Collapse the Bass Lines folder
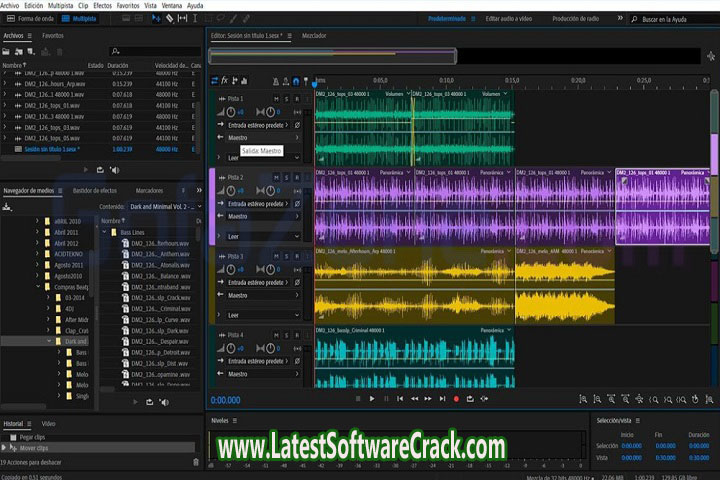720x480 pixels. [104, 232]
